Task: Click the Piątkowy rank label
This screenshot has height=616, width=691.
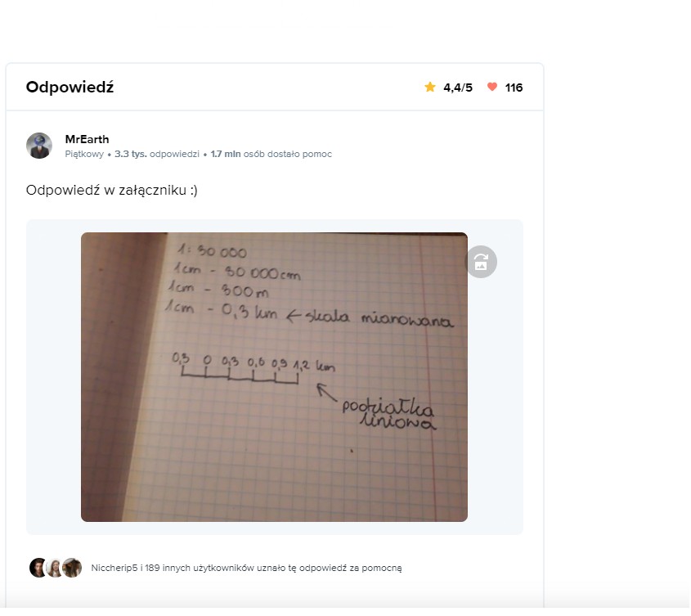Action: [x=84, y=155]
